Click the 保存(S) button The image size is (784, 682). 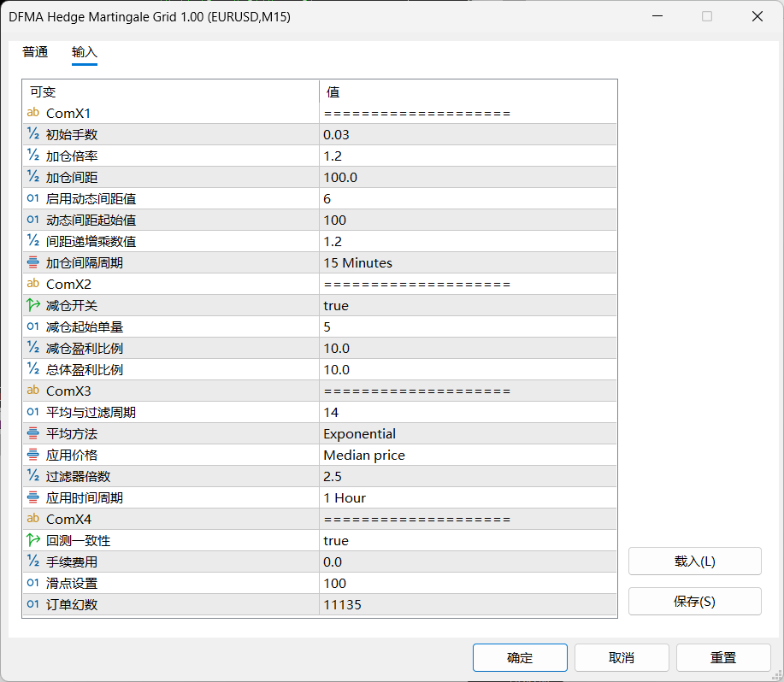pyautogui.click(x=694, y=601)
